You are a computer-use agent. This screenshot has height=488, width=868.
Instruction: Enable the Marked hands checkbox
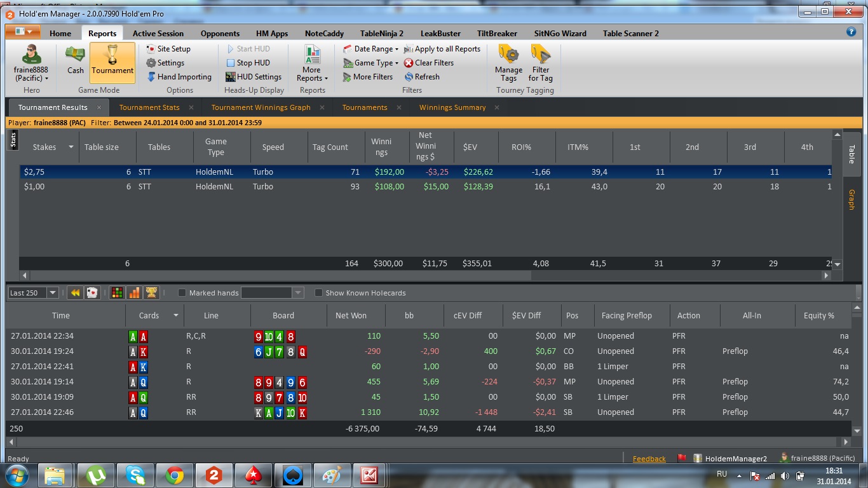[x=182, y=293]
